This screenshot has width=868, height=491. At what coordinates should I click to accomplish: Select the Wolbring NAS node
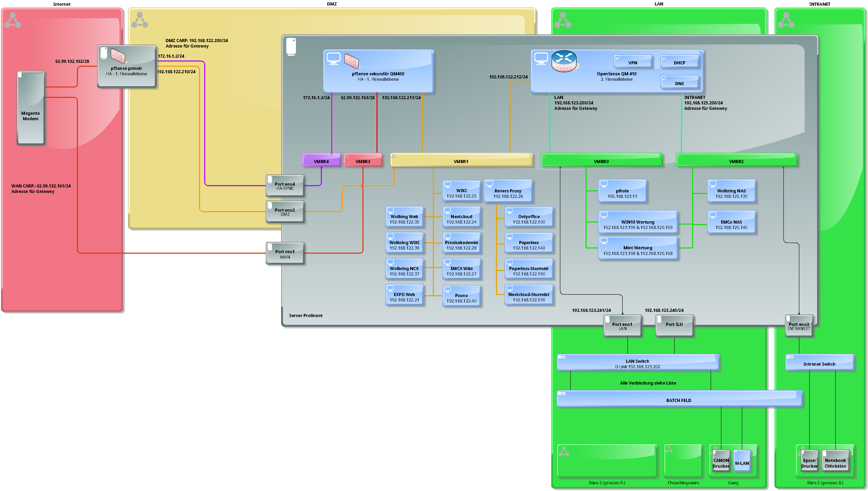click(x=731, y=191)
